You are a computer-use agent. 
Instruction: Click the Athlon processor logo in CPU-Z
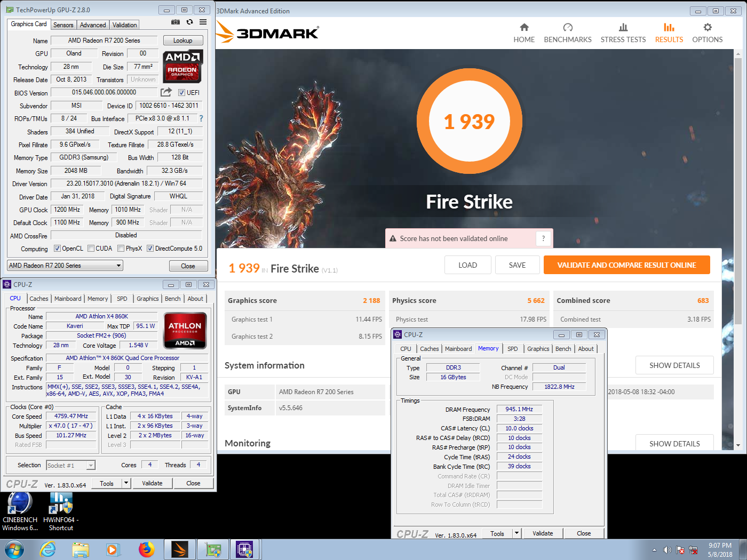pyautogui.click(x=185, y=331)
